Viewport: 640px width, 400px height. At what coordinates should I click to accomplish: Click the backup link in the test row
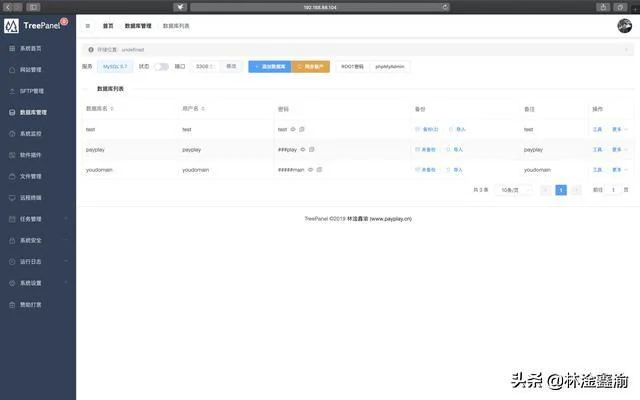[427, 129]
